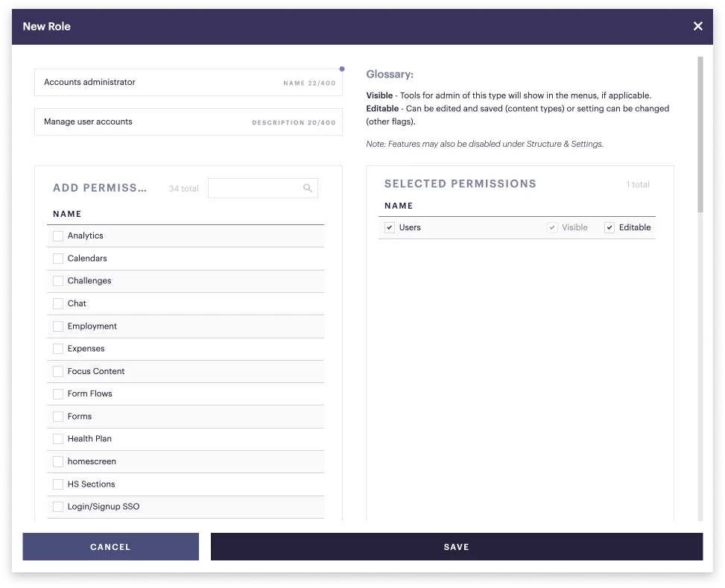
Task: Click the Name column header under Selected Permissions
Action: pyautogui.click(x=399, y=206)
